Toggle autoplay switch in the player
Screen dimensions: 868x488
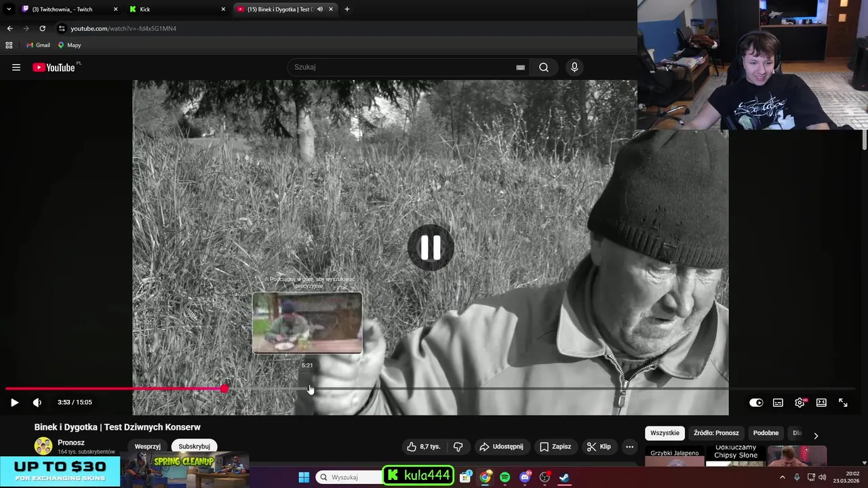(756, 403)
